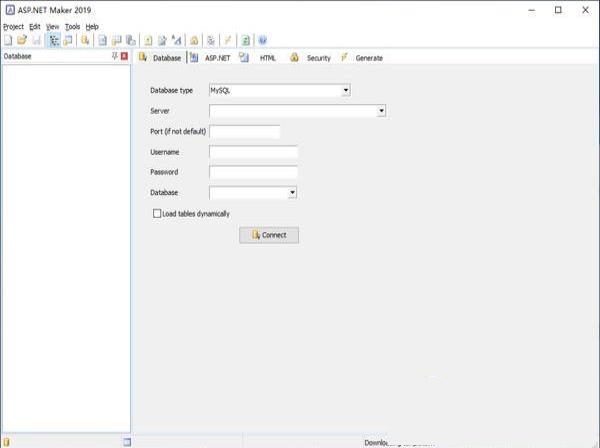This screenshot has width=600, height=448.
Task: Open the Help menu
Action: [92, 27]
